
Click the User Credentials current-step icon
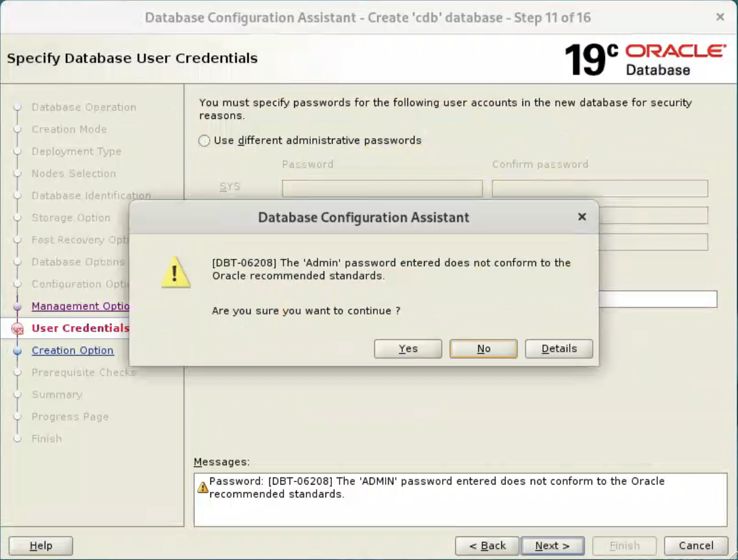[17, 329]
